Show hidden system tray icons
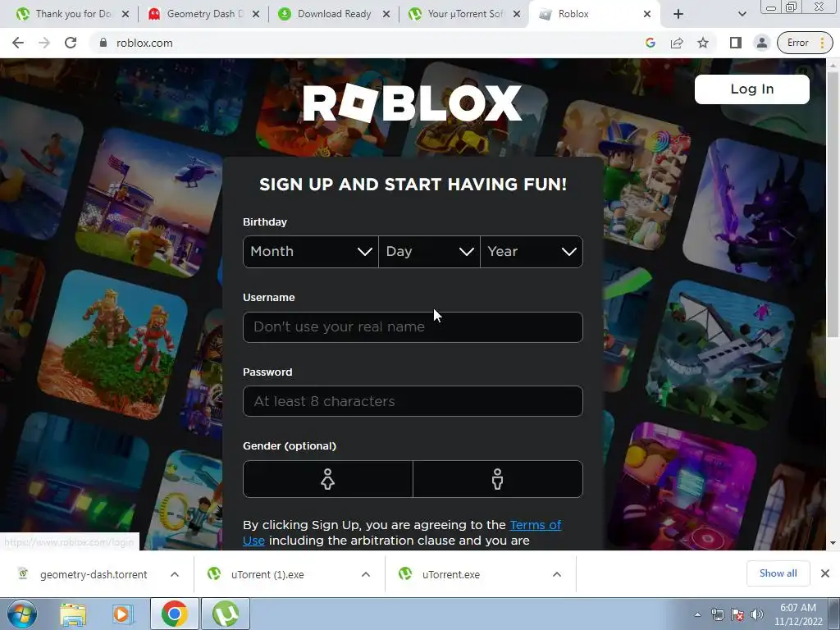 point(697,614)
